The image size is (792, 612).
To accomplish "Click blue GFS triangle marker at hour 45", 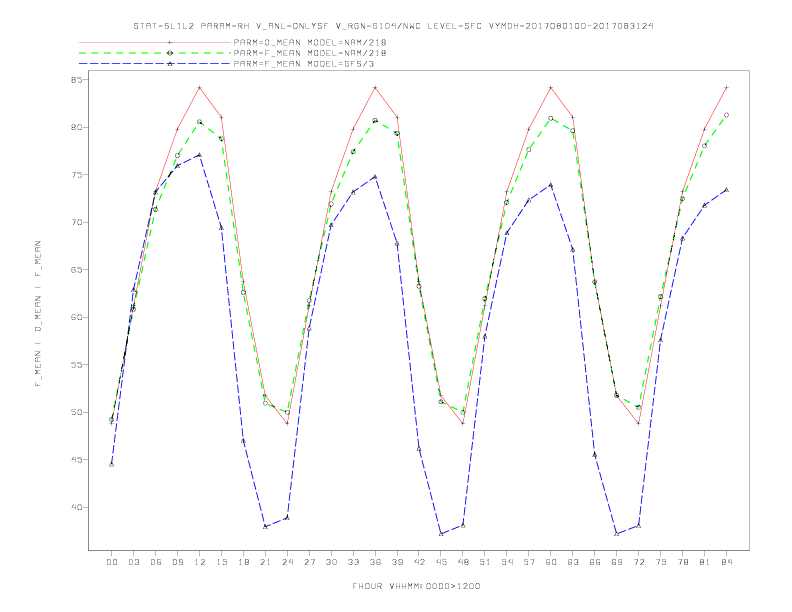I will tap(441, 534).
